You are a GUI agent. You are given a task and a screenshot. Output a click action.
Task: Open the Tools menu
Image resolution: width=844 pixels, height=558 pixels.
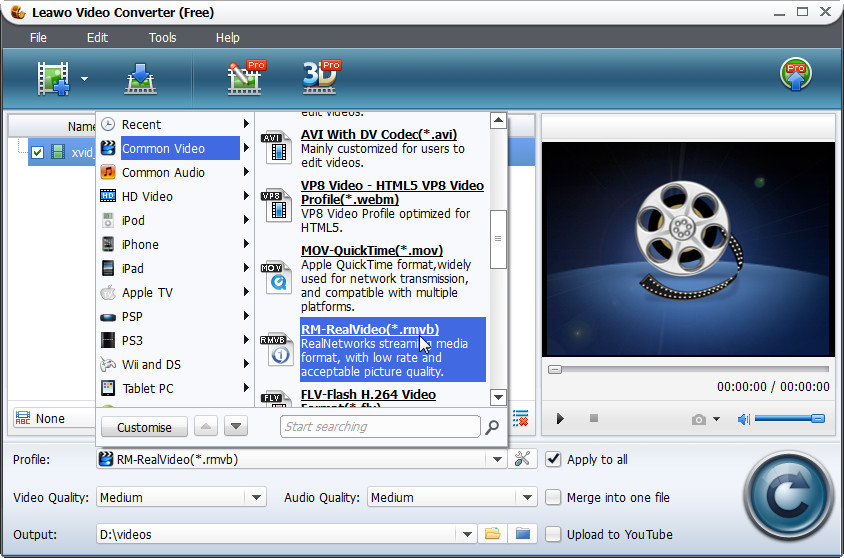point(163,38)
